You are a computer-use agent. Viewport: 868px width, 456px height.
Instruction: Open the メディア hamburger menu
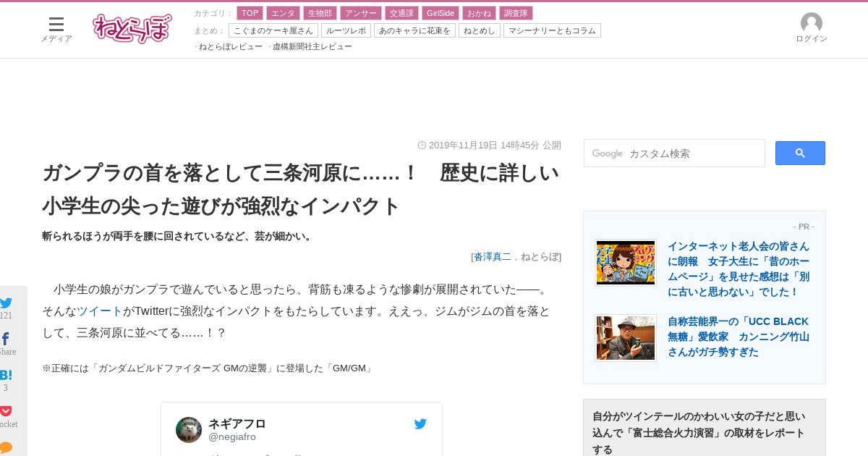coord(56,29)
